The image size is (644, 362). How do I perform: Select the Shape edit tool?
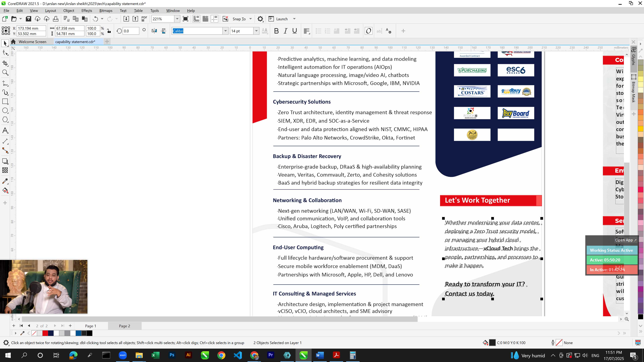pos(5,53)
